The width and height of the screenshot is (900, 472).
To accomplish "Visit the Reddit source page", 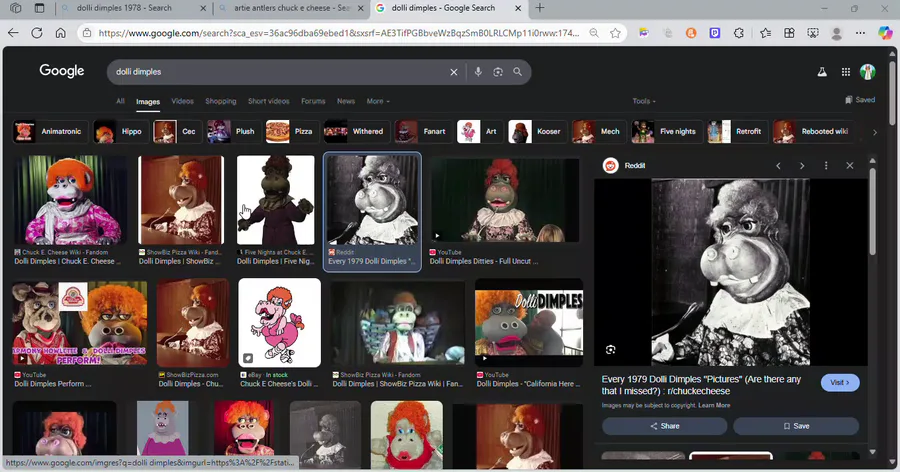I will [840, 382].
